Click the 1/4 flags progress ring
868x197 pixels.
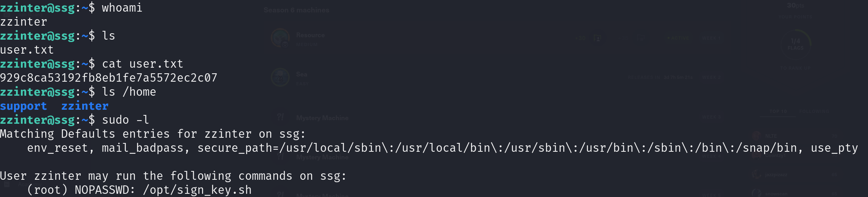[x=795, y=44]
